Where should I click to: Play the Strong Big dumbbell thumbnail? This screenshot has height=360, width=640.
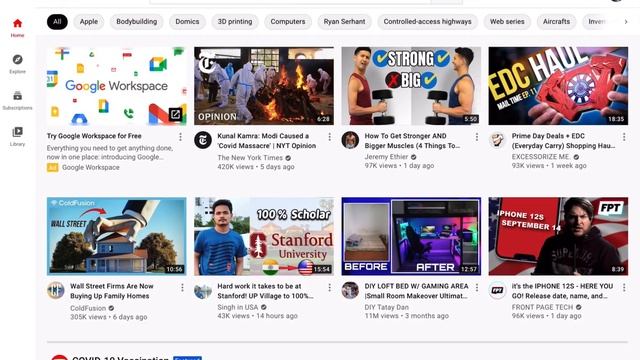pos(411,86)
